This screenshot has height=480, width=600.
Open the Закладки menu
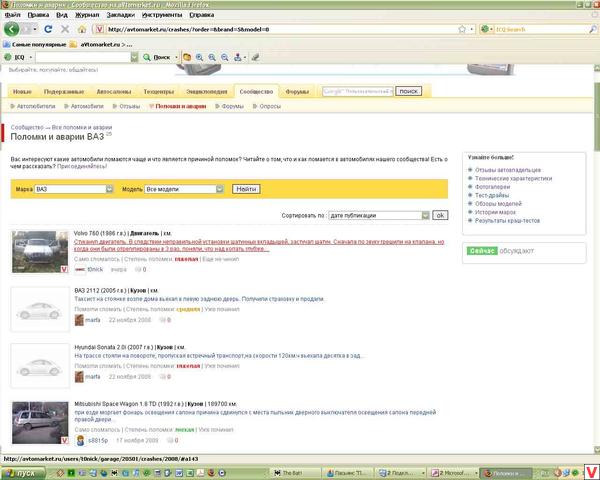(121, 15)
